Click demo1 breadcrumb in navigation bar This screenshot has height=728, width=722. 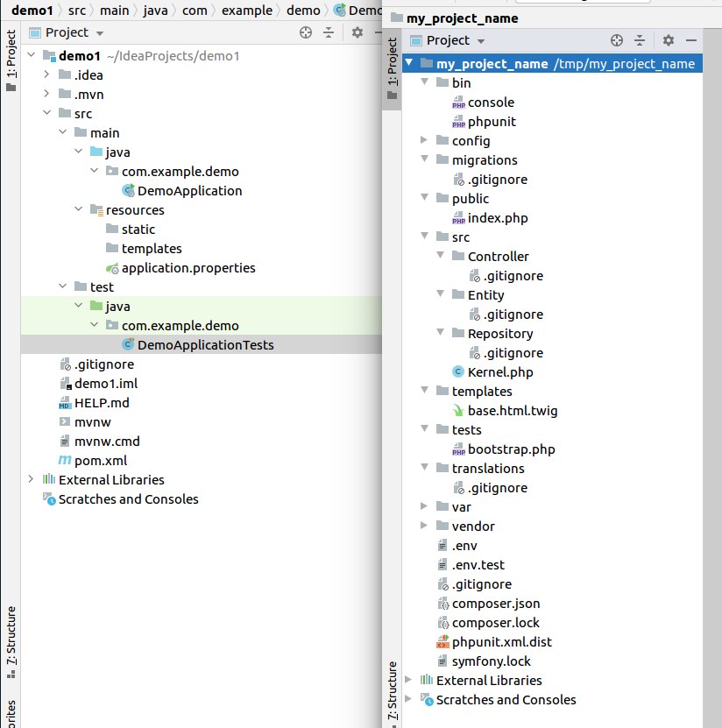click(x=32, y=11)
